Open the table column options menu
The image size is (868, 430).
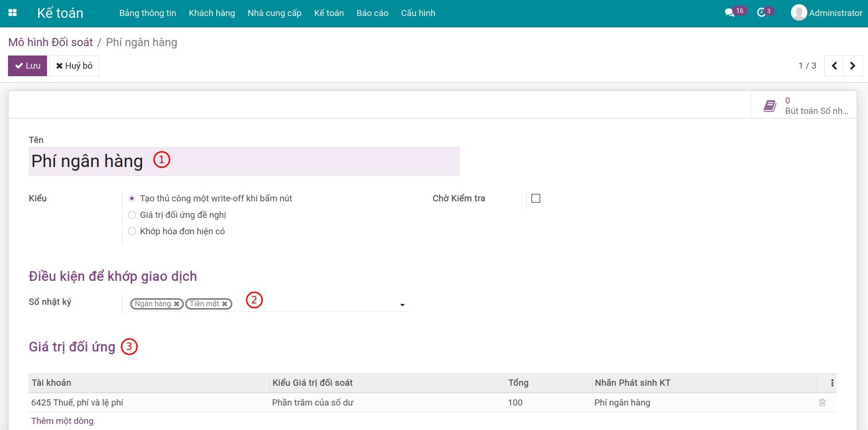point(832,383)
